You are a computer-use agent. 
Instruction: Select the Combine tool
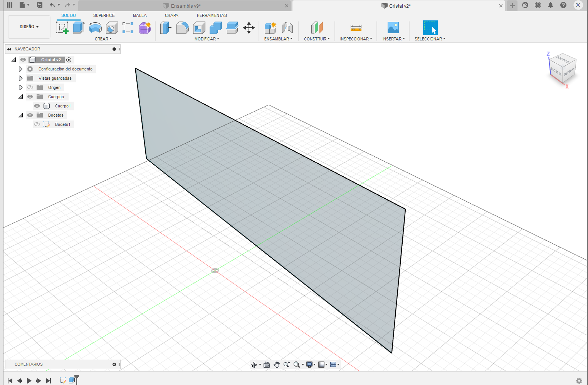click(215, 28)
